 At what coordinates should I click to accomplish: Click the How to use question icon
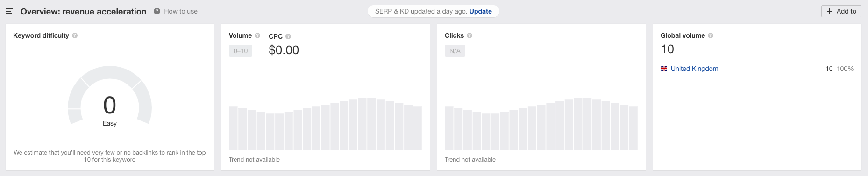[157, 11]
